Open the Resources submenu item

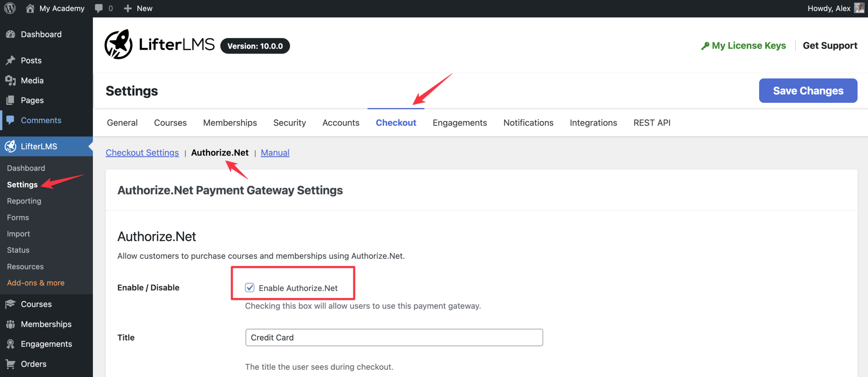[x=25, y=266]
